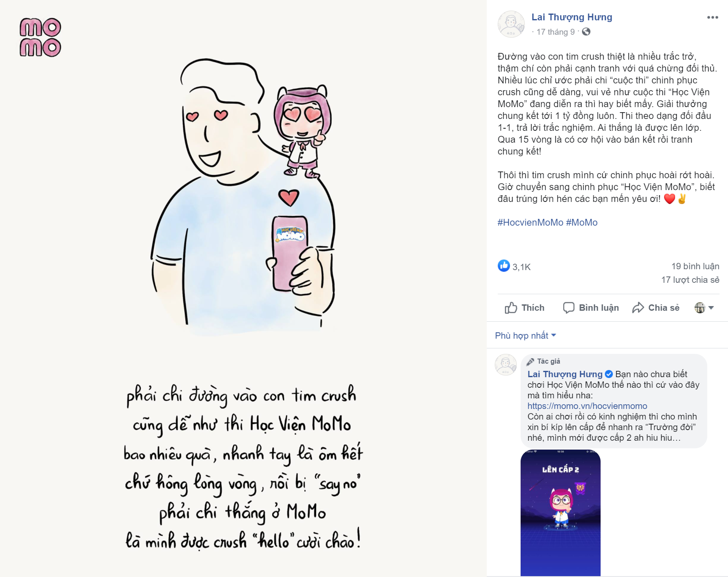
Task: Open the momo.vn/hocvienmomo link in comment
Action: [587, 406]
